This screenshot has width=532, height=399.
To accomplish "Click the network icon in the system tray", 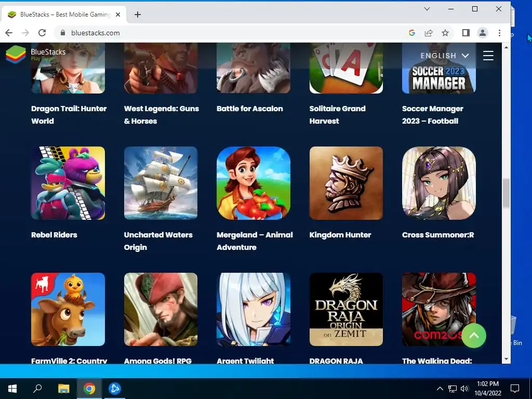I will (453, 389).
